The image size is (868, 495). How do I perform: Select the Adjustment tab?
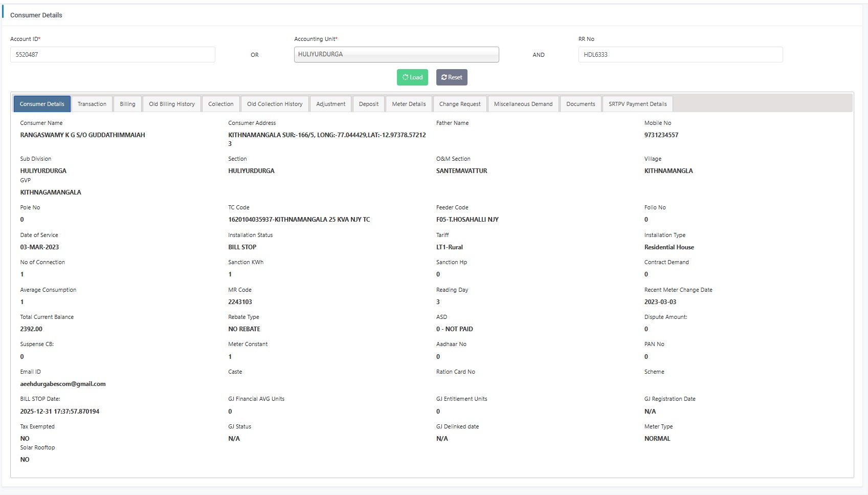click(330, 104)
